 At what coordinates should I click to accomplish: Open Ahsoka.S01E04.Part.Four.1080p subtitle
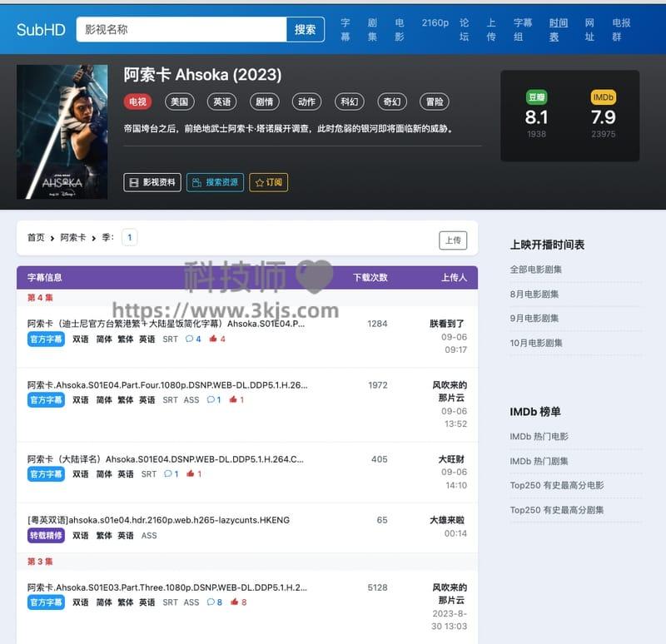[x=167, y=385]
